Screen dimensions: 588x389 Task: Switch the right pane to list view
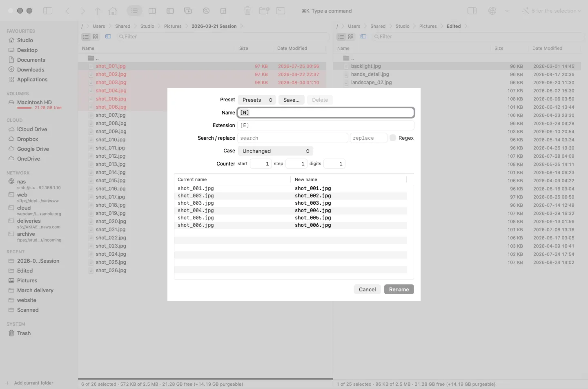click(x=341, y=37)
